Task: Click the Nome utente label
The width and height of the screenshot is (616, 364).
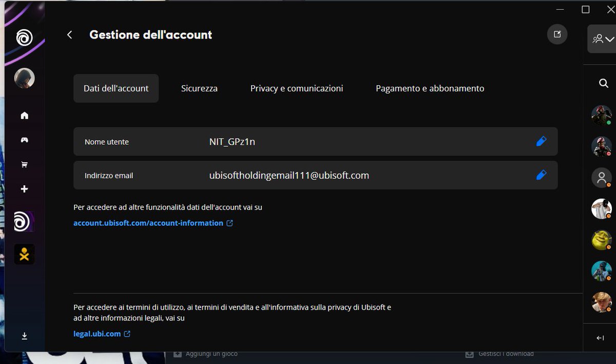Action: pyautogui.click(x=107, y=142)
